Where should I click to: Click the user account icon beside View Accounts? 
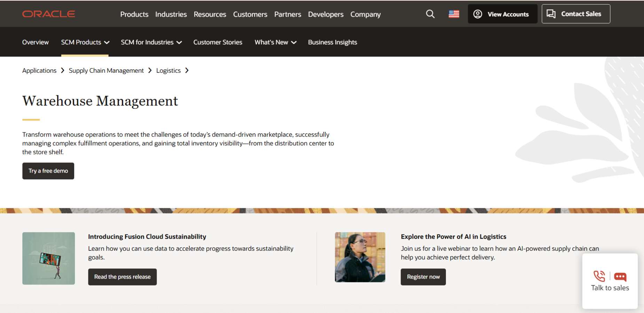pyautogui.click(x=478, y=14)
